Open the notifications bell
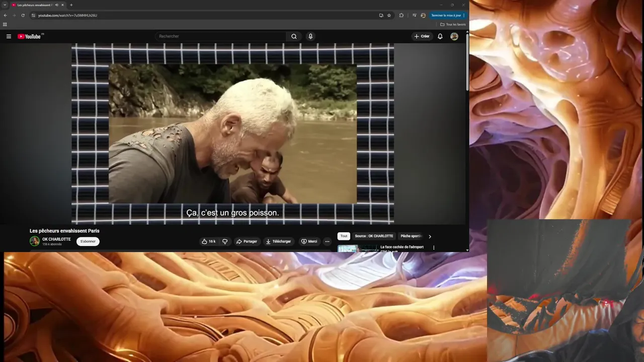 (440, 36)
